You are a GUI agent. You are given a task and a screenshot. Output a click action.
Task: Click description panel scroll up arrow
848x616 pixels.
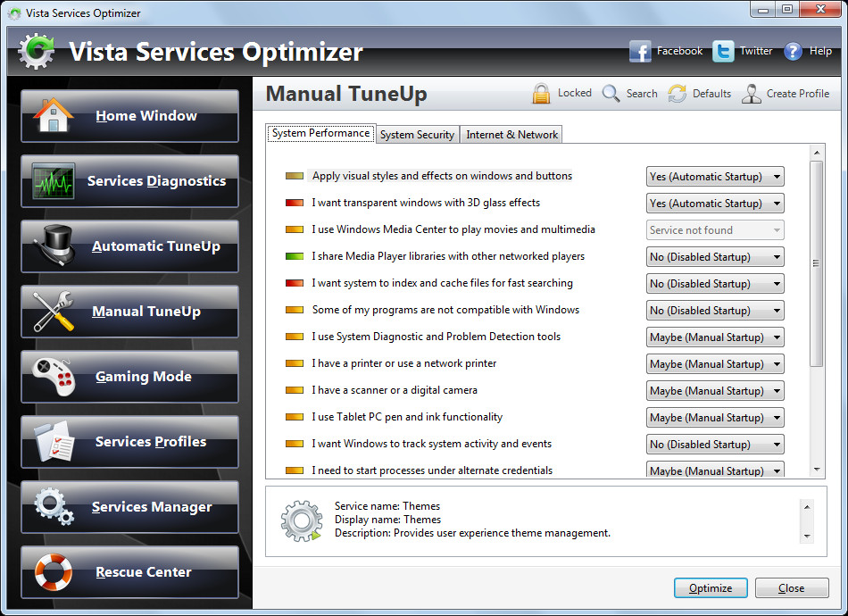coord(806,507)
